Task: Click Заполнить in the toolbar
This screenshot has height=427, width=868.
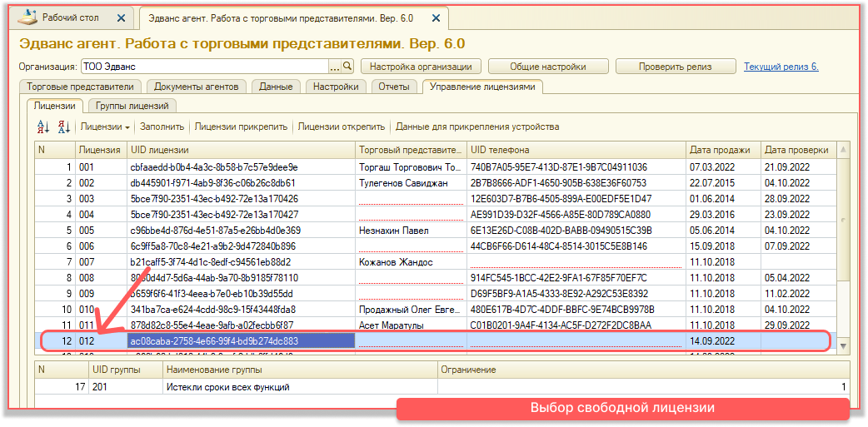Action: [162, 127]
